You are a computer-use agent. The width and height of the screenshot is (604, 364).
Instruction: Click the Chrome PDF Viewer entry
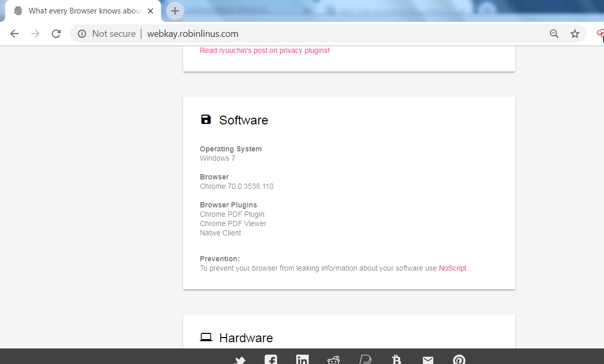[233, 223]
